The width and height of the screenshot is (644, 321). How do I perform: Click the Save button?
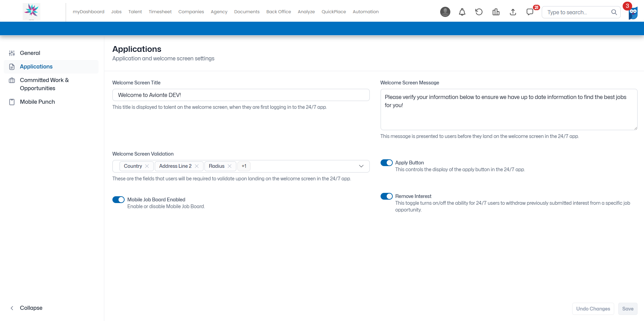click(x=628, y=309)
